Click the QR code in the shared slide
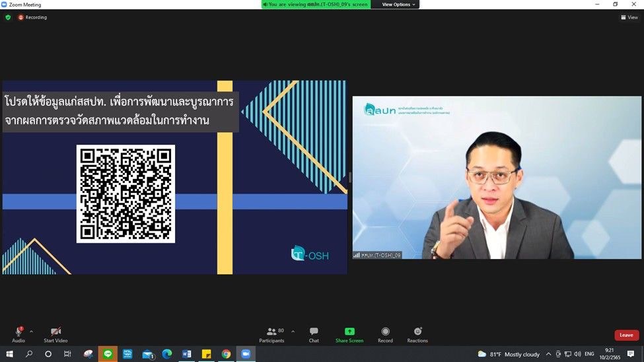Image resolution: width=644 pixels, height=362 pixels. pyautogui.click(x=125, y=194)
